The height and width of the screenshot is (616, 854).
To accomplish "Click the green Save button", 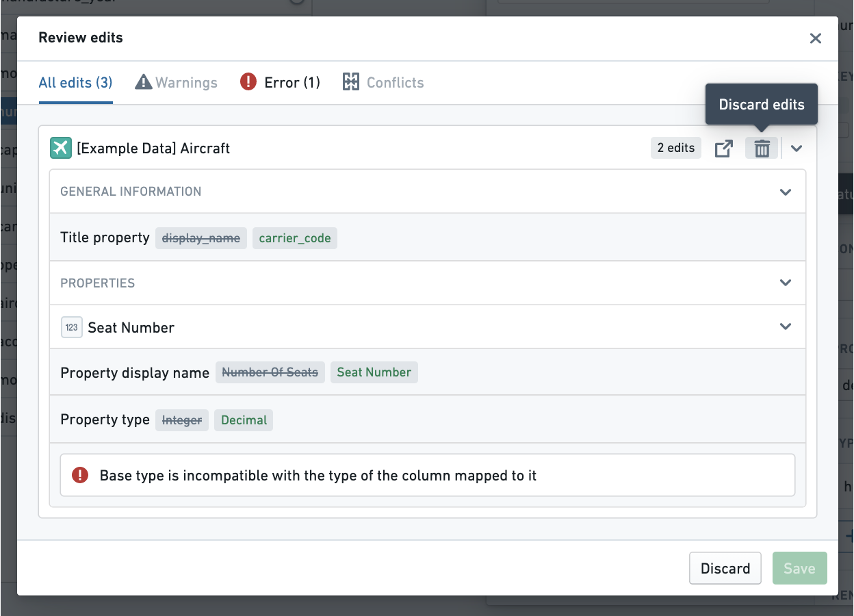I will pyautogui.click(x=800, y=568).
